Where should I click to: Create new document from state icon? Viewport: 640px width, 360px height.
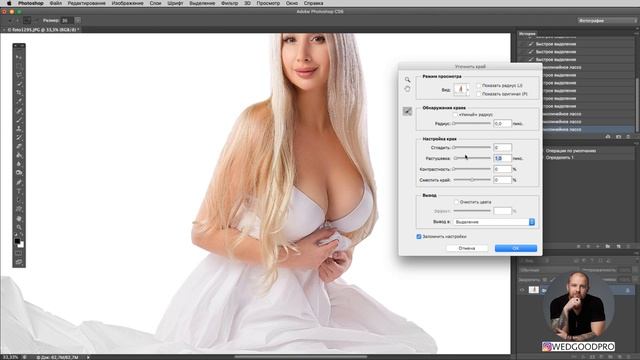pyautogui.click(x=608, y=137)
